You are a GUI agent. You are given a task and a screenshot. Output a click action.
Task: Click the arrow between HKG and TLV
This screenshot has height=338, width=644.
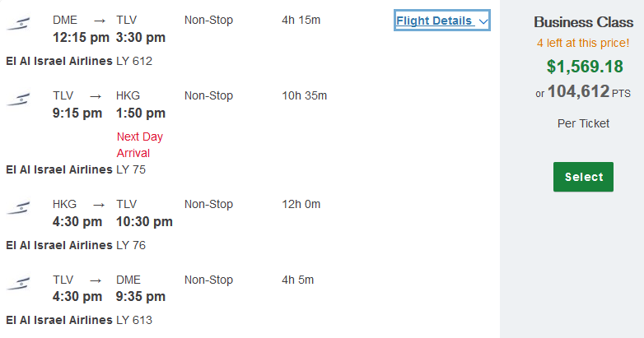tap(99, 205)
